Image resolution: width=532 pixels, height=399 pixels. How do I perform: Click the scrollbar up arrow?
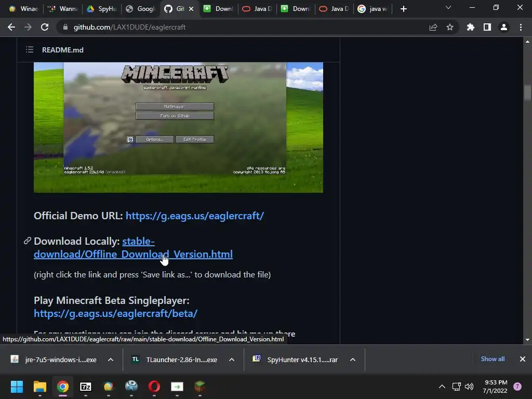(x=527, y=42)
